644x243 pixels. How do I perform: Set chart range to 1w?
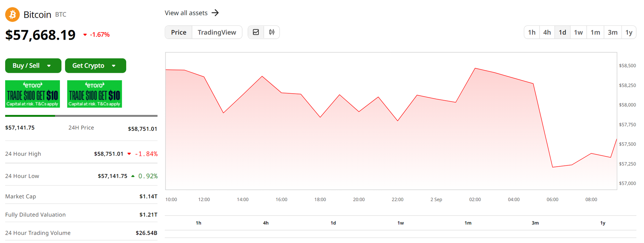[x=578, y=32]
